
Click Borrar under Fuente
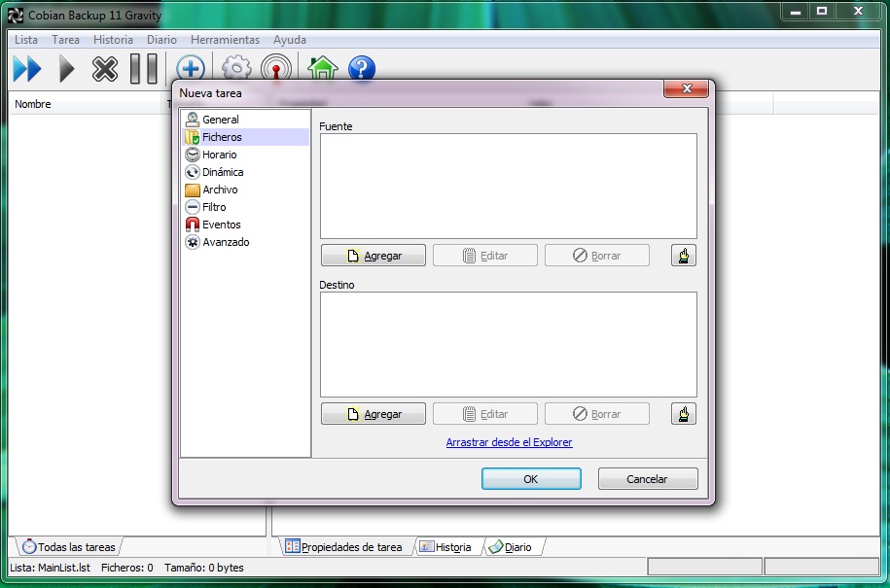point(596,256)
